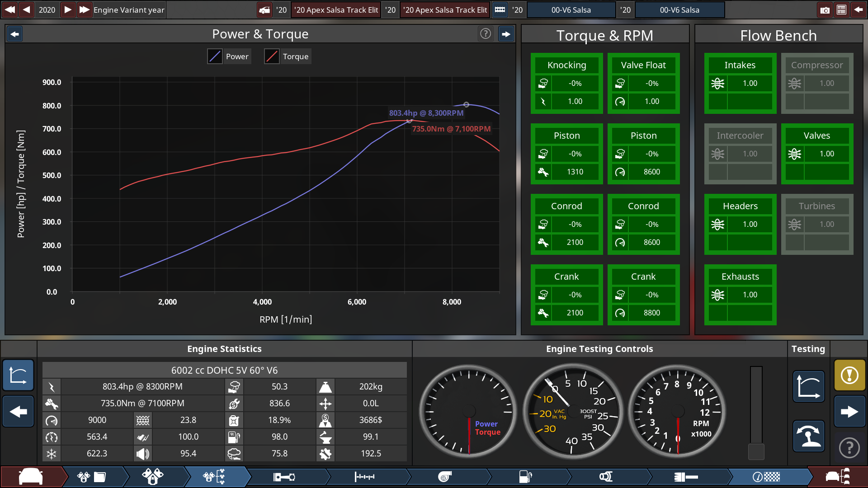Open the bottom end piston-conrod tab
868x488 pixels.
(x=284, y=477)
